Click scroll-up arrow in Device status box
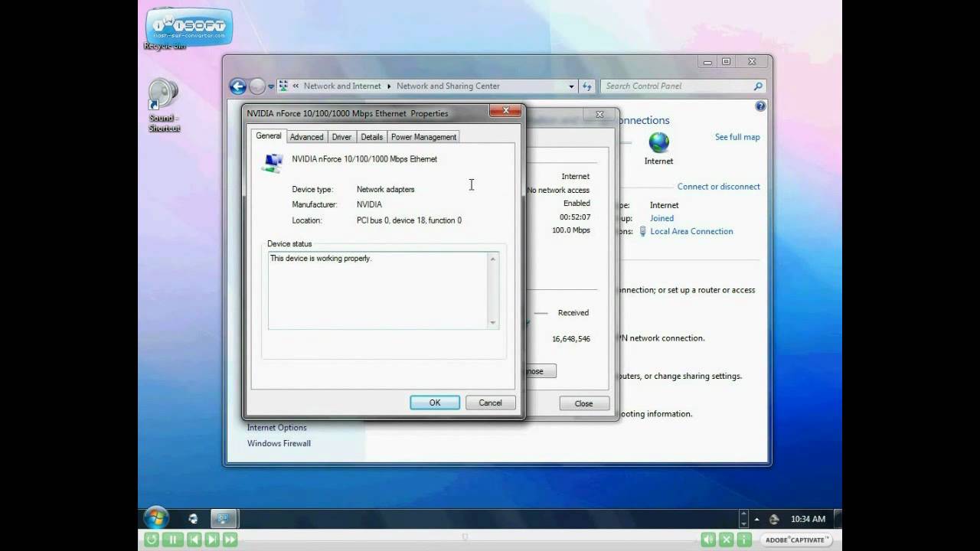 point(493,259)
